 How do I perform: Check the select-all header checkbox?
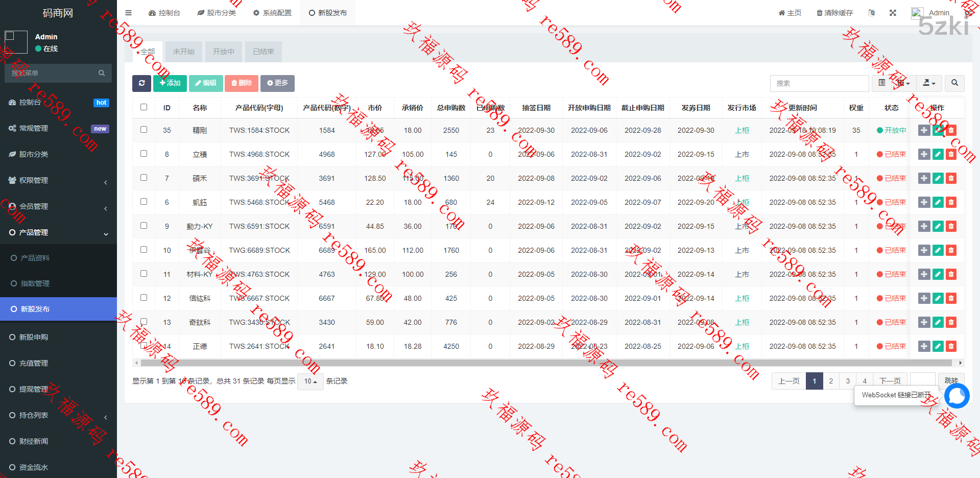pyautogui.click(x=144, y=107)
